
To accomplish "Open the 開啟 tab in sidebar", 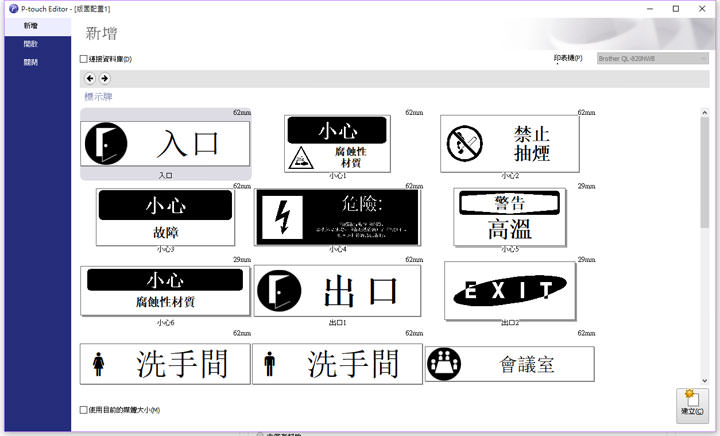I will coord(31,44).
